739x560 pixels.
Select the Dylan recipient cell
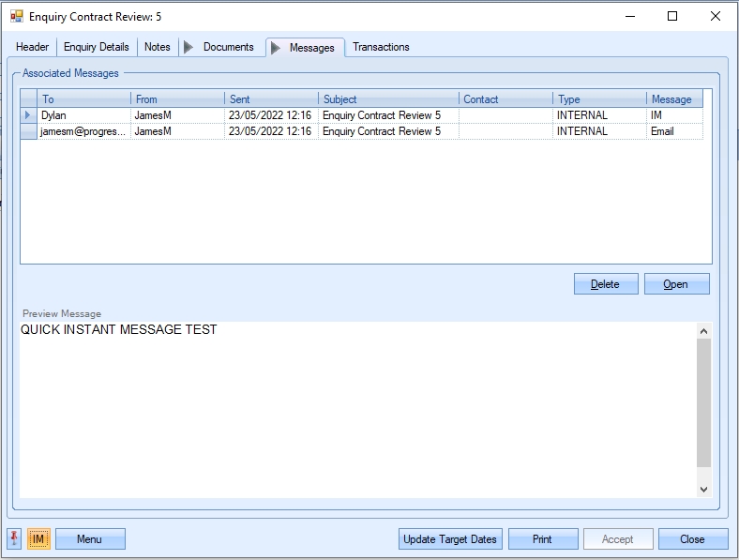(x=83, y=115)
